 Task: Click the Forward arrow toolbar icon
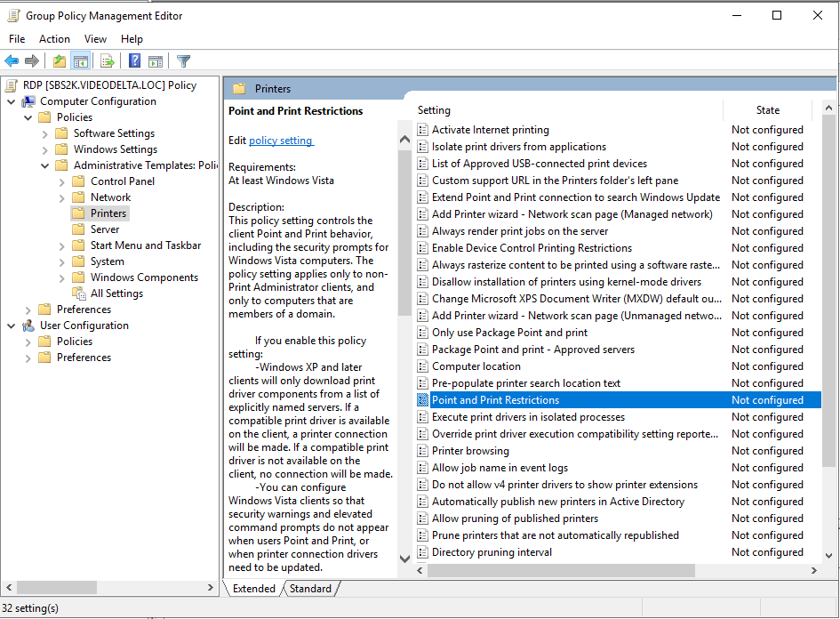(32, 61)
